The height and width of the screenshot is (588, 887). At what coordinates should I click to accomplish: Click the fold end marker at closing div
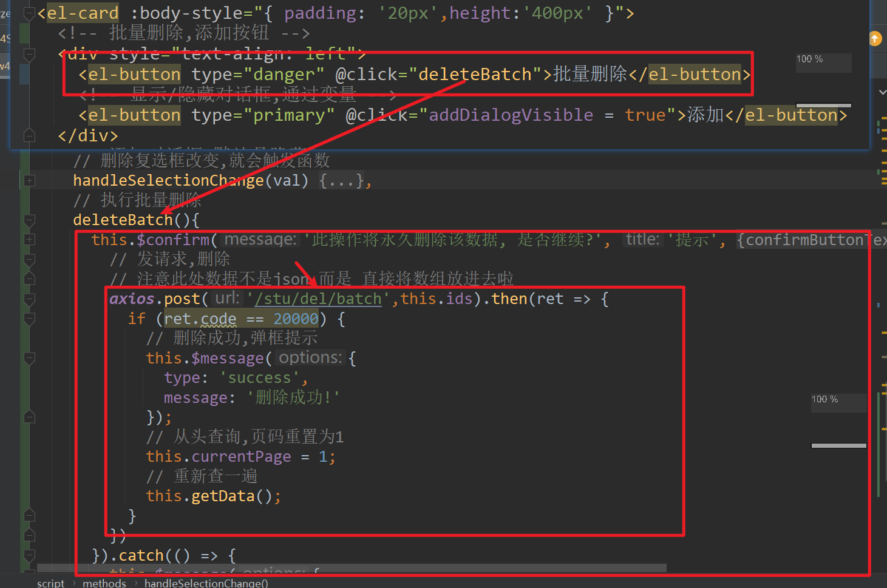[x=29, y=135]
